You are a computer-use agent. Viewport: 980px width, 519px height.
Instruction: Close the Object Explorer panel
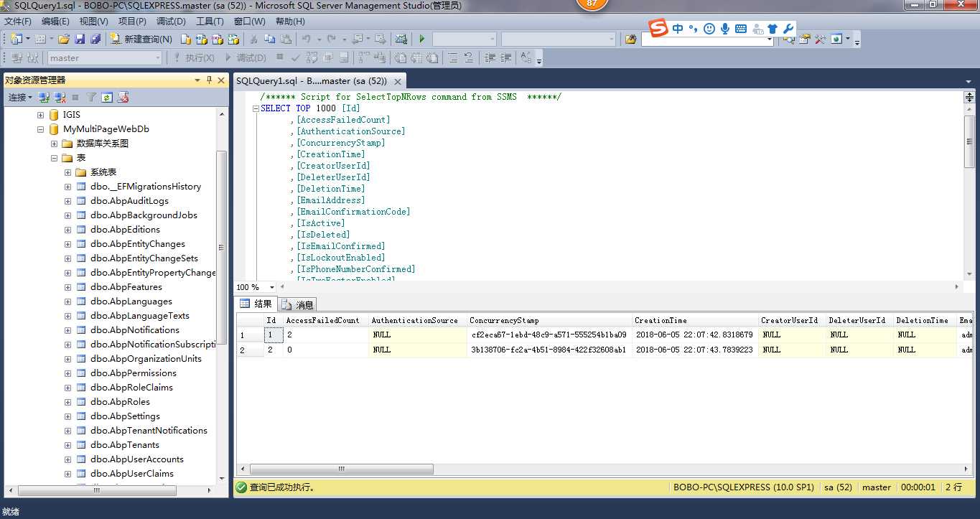click(221, 80)
